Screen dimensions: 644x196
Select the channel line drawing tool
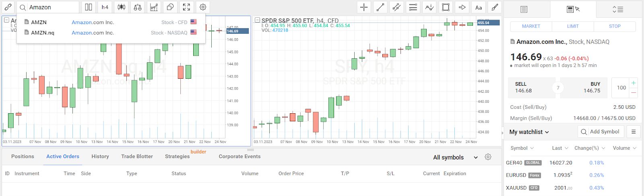pyautogui.click(x=396, y=7)
